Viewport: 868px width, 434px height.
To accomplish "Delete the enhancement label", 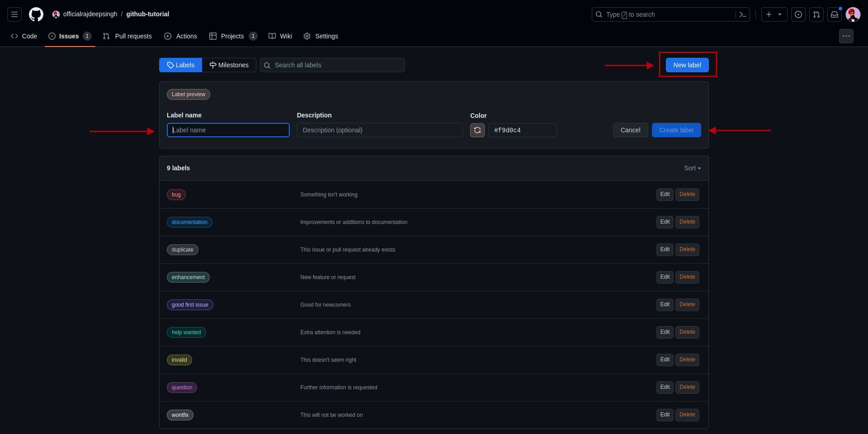I will (x=687, y=277).
